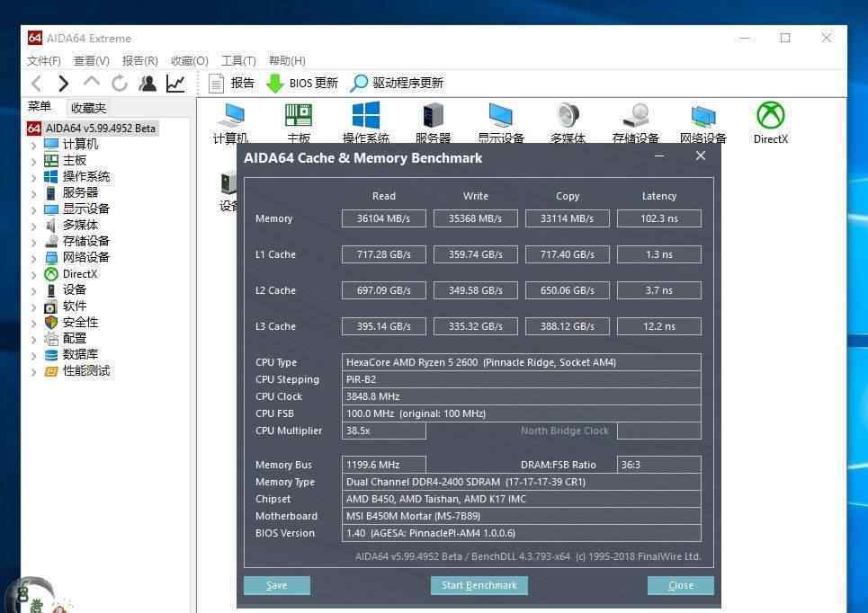868x613 pixels.
Task: Close the Cache & Memory Benchmark dialog
Action: [701, 156]
